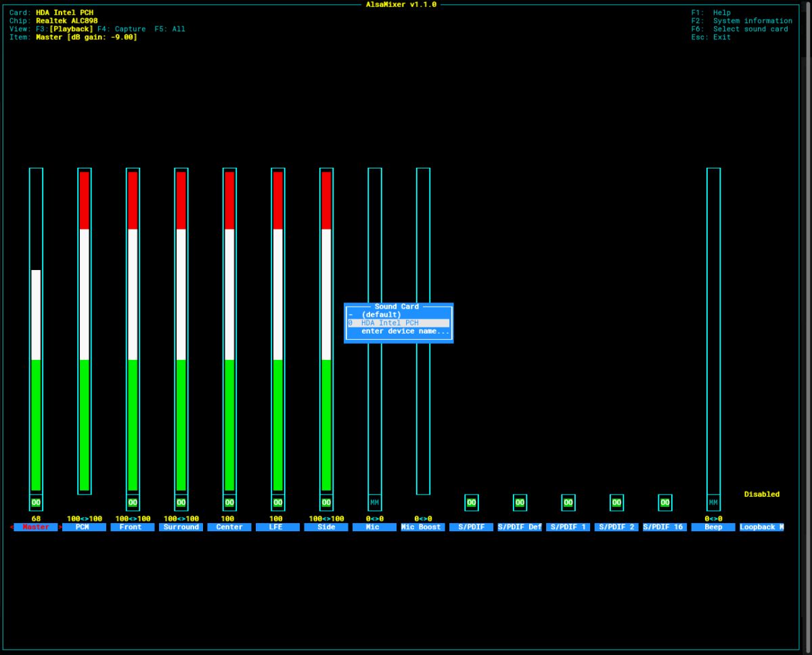Adjust the Front volume bar
812x655 pixels.
[x=133, y=331]
